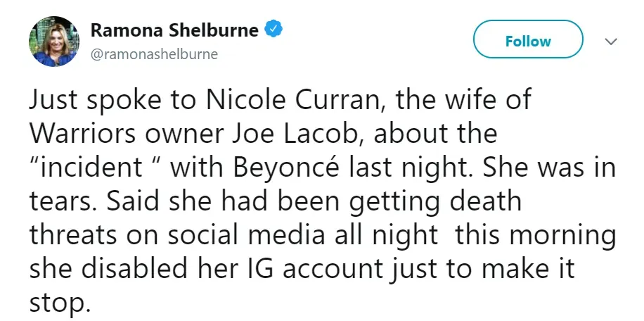Click the final word stop in the tweet

[58, 303]
